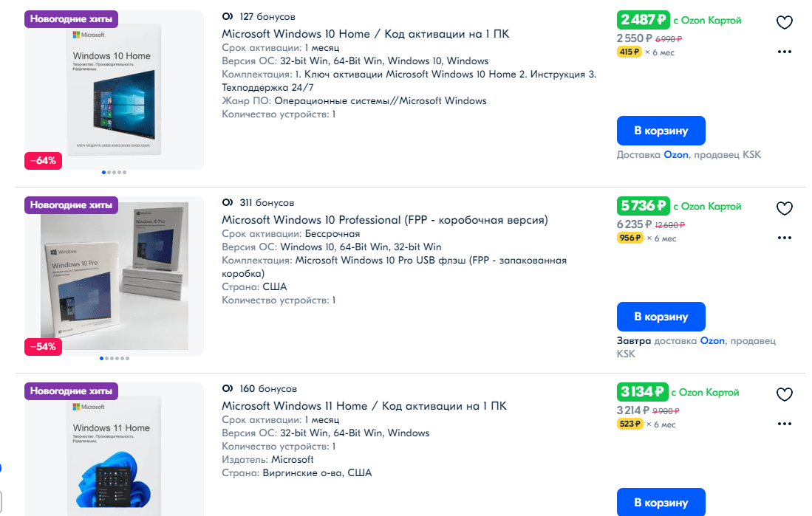Open three-dot menu for Windows 10 Home
This screenshot has width=812, height=516.
784,52
